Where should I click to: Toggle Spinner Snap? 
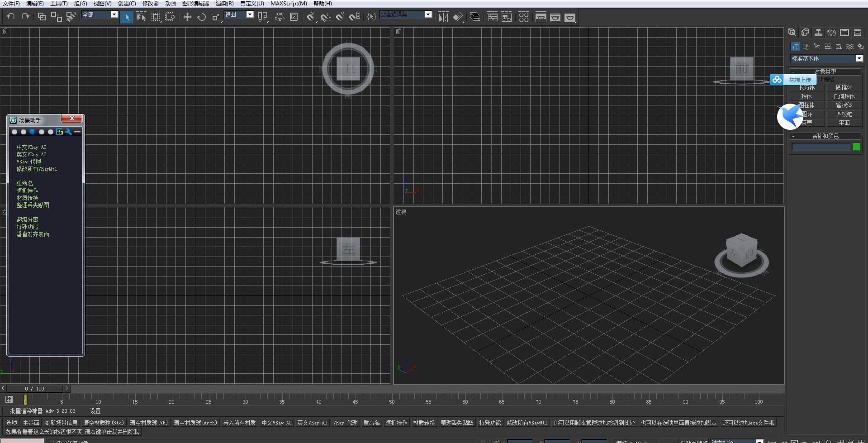coord(355,17)
